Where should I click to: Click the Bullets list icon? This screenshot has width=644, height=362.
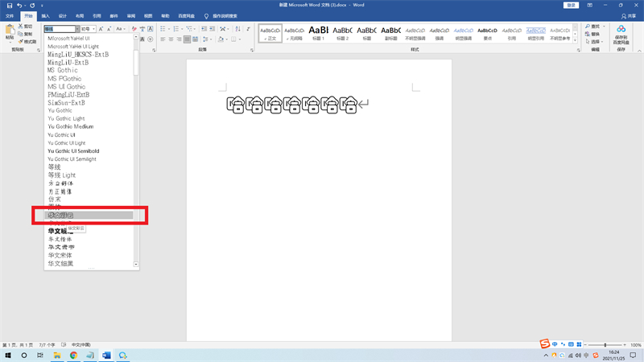(162, 29)
